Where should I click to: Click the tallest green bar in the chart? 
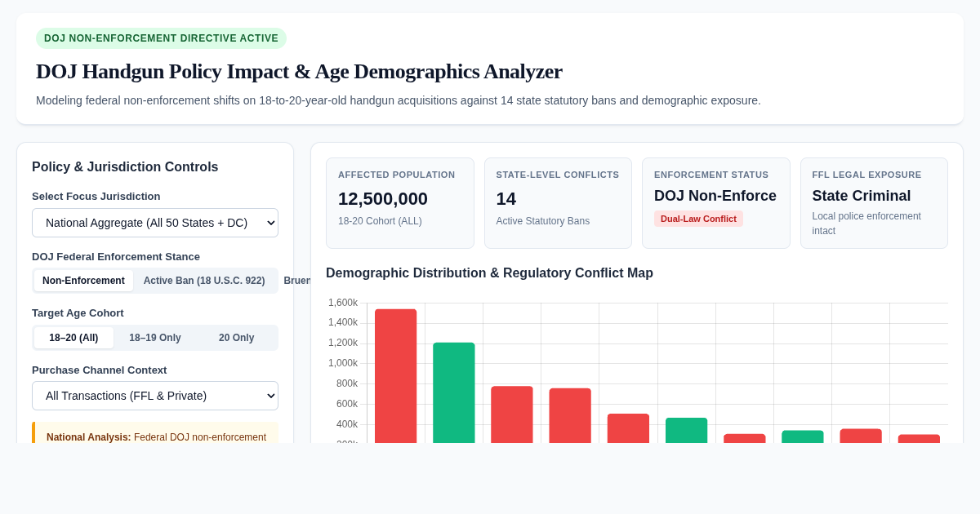[x=454, y=392]
